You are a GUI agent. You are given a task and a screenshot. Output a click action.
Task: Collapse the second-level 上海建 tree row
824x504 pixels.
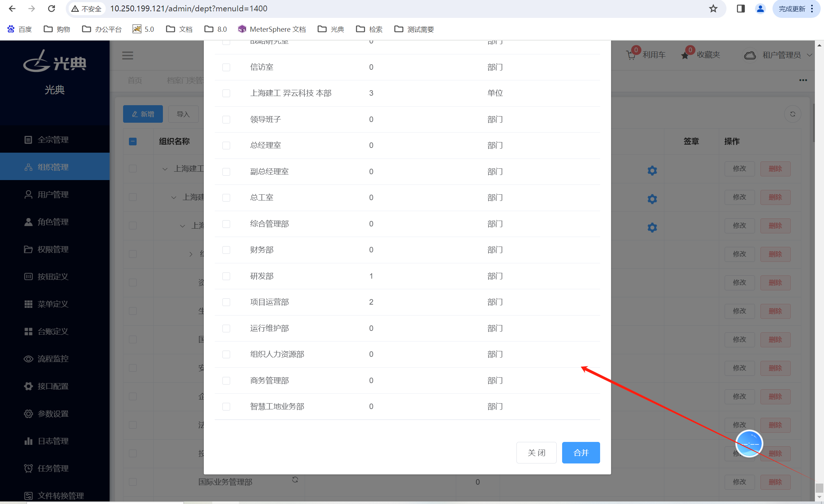[174, 197]
